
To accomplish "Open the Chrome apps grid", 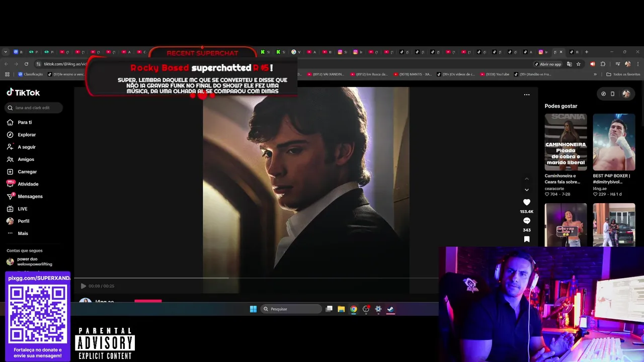I will [x=7, y=74].
